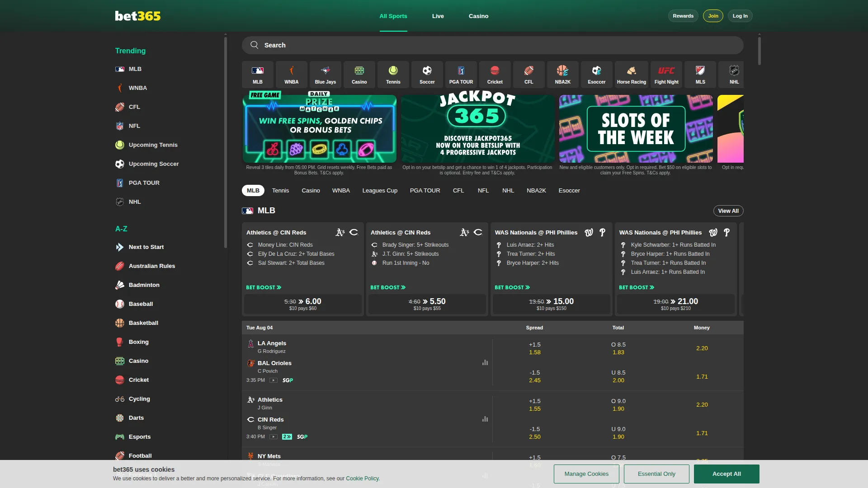This screenshot has height=488, width=868.
Task: Open stats chart icon for BAL Orioles game
Action: point(485,362)
